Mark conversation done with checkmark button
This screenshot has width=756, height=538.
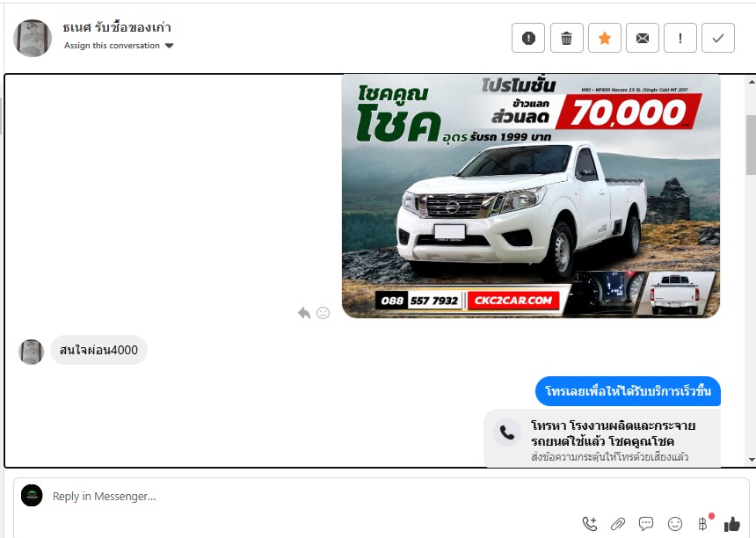pos(718,38)
